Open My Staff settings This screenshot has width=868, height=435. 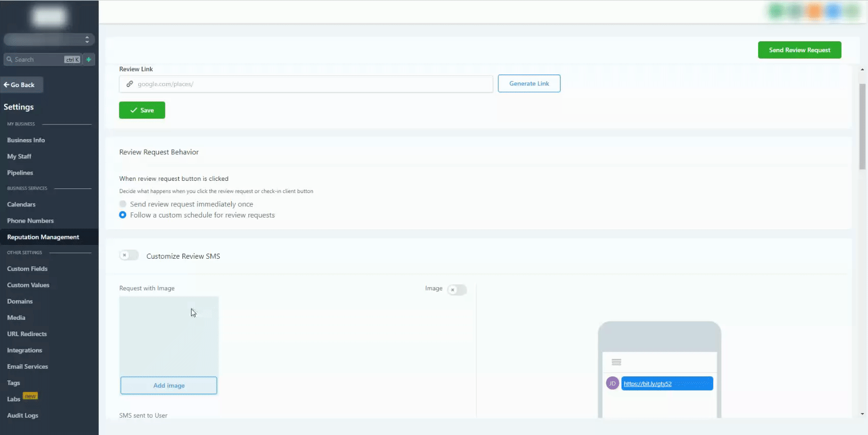pyautogui.click(x=19, y=156)
